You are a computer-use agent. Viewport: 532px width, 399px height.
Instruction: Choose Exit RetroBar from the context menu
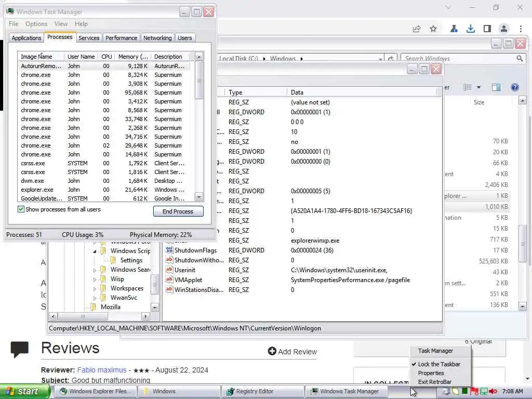pos(435,382)
